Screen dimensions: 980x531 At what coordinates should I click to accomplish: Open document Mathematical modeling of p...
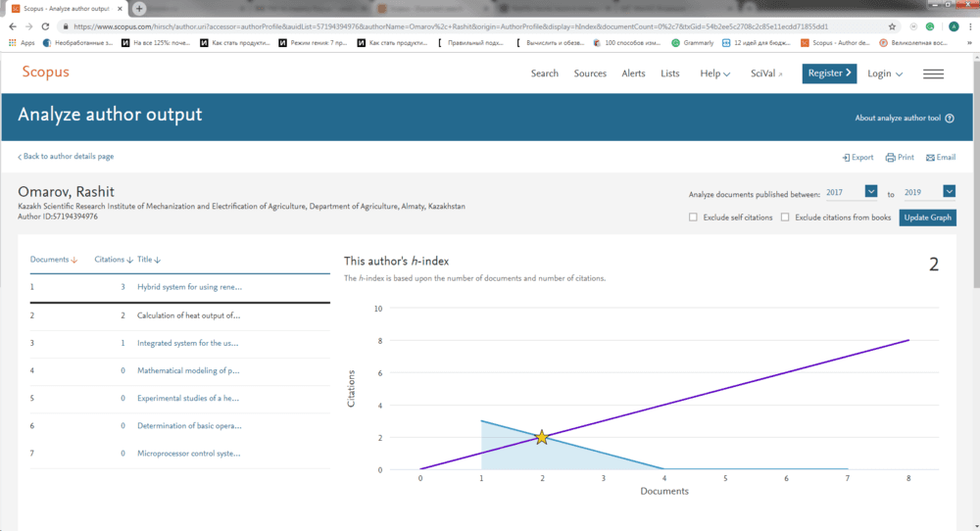tap(188, 370)
